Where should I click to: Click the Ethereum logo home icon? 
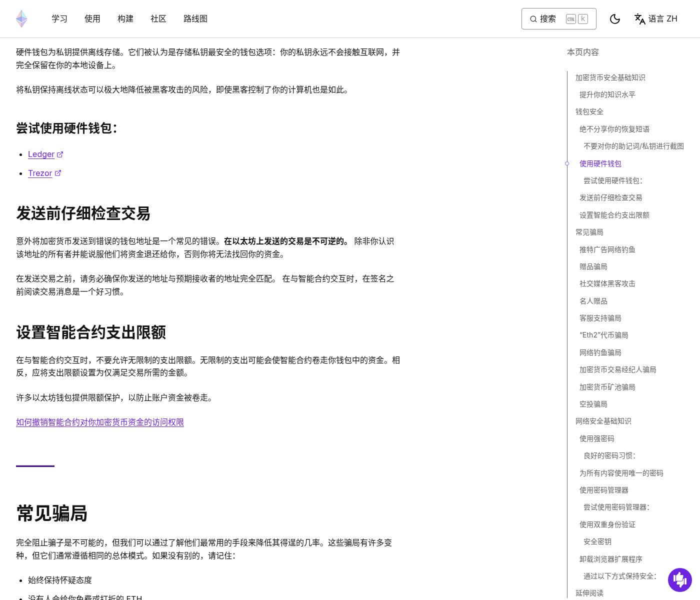[21, 19]
